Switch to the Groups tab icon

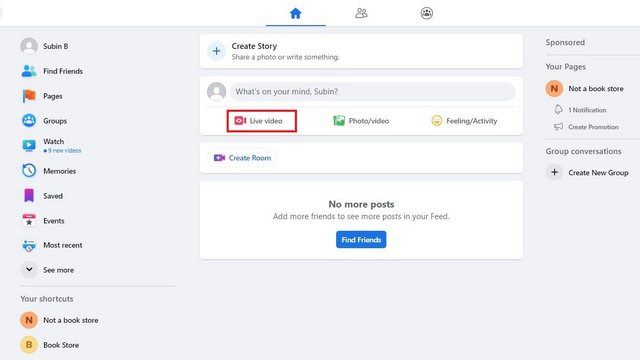[x=427, y=13]
